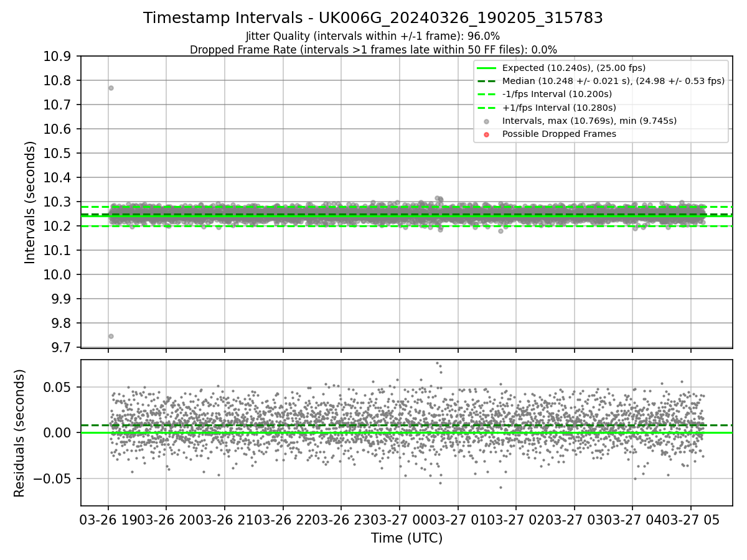Click the y-axis tick label "10.9"

coord(58,57)
